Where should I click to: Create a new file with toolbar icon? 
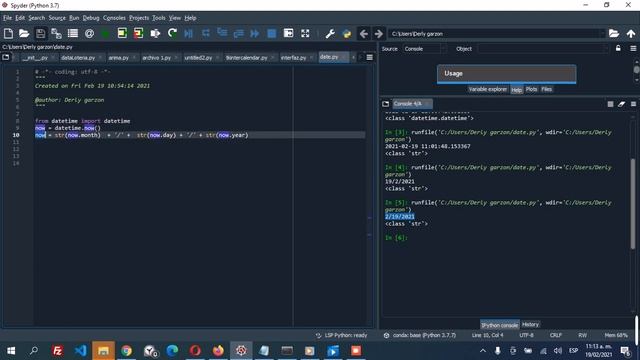[8, 33]
